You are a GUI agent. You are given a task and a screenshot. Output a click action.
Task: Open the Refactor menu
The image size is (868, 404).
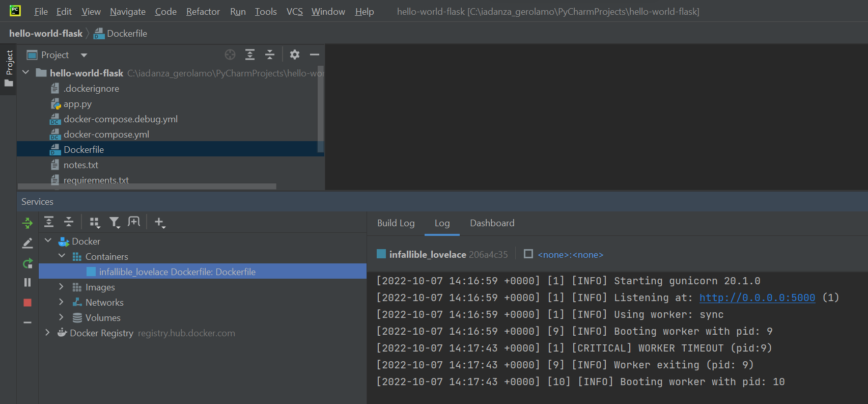pyautogui.click(x=203, y=11)
